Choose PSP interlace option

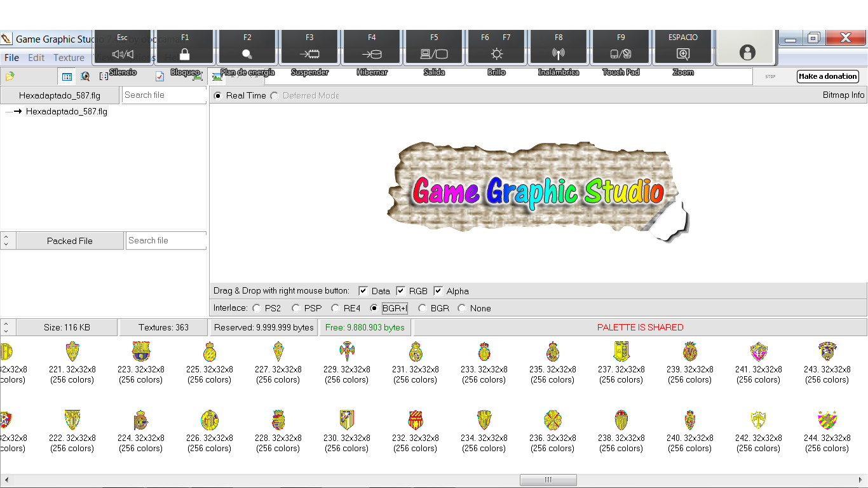296,308
